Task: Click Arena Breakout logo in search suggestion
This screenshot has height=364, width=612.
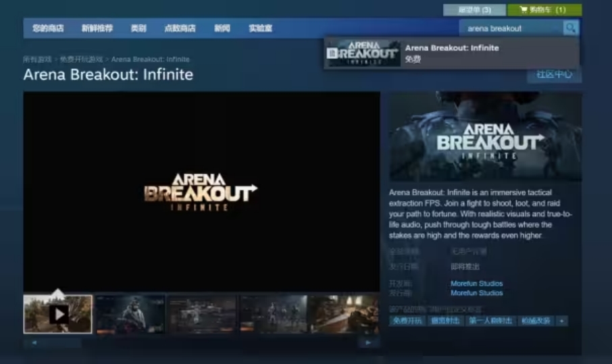Action: 363,53
